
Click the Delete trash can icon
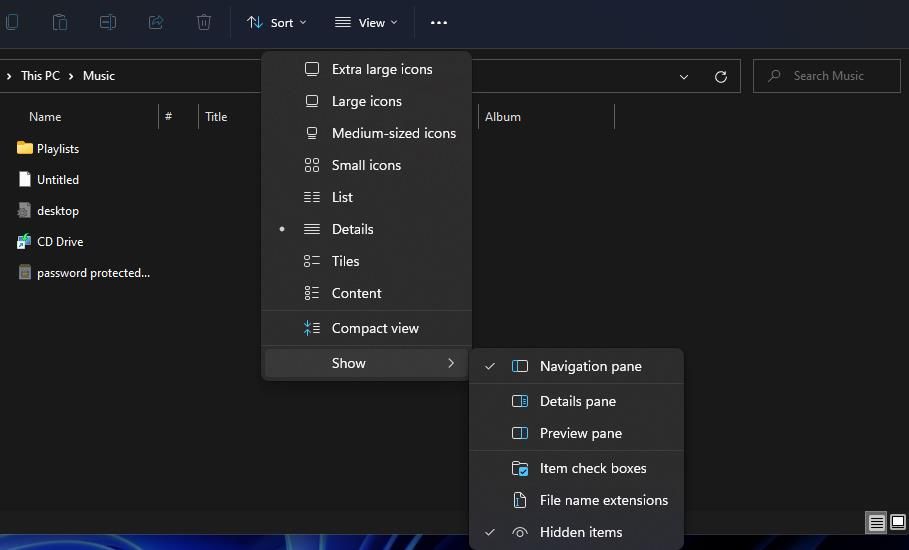tap(204, 22)
